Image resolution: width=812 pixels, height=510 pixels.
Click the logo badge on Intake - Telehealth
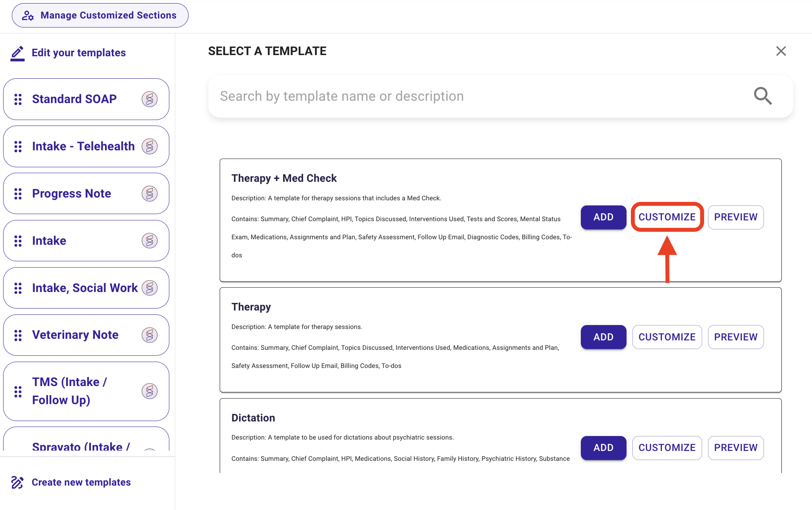coord(150,146)
